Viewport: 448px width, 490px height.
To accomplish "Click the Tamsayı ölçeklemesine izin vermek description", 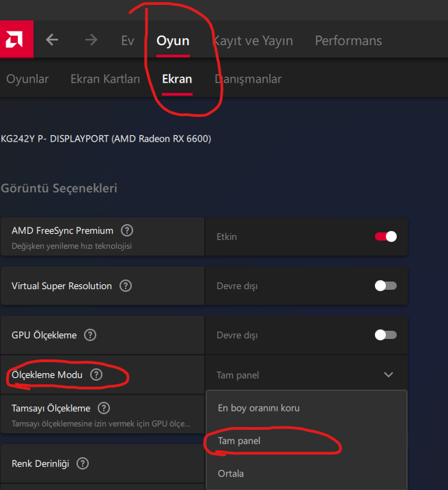I will click(x=101, y=424).
